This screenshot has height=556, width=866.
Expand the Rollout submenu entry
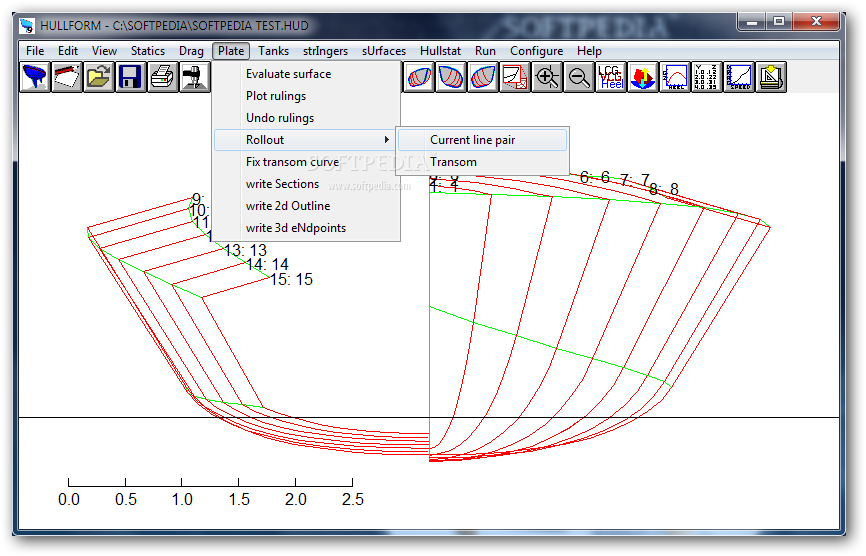point(307,140)
